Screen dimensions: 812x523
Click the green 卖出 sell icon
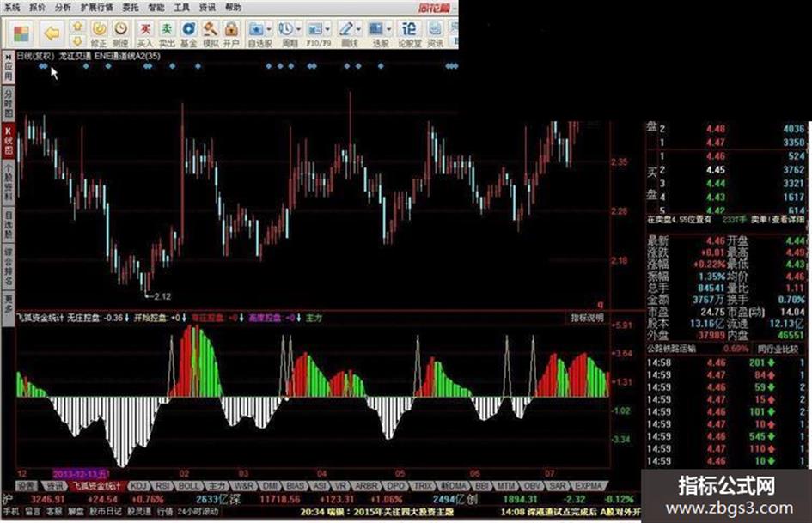pyautogui.click(x=167, y=33)
